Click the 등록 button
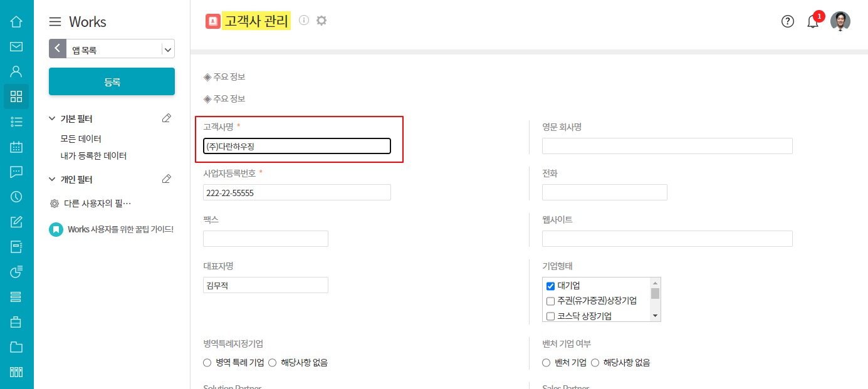The width and height of the screenshot is (868, 389). coord(112,81)
